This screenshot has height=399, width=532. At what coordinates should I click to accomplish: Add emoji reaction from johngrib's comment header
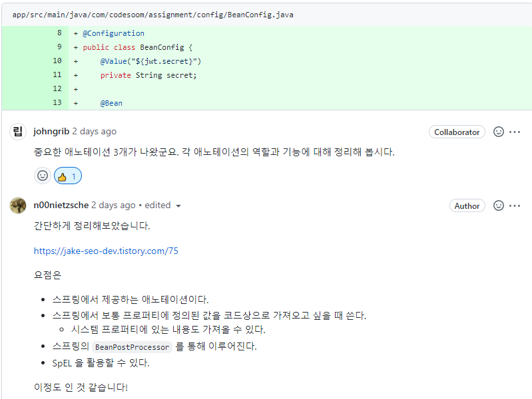[499, 132]
